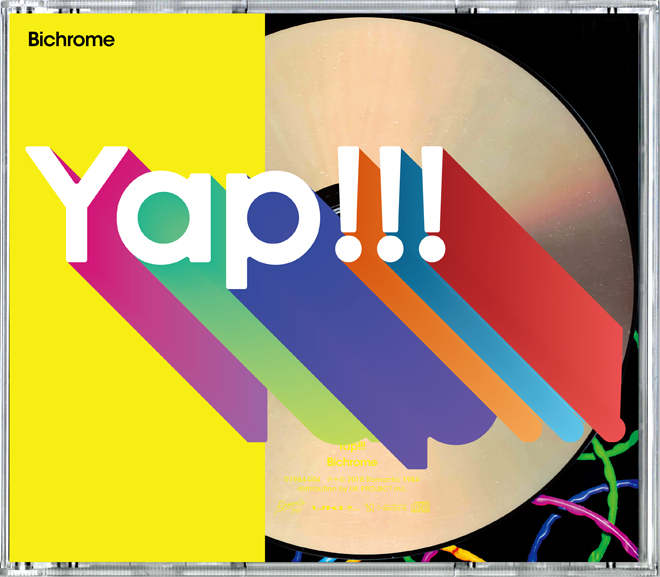The width and height of the screenshot is (660, 577).
Task: Click the black Bichrome text at top-left
Action: [x=70, y=40]
